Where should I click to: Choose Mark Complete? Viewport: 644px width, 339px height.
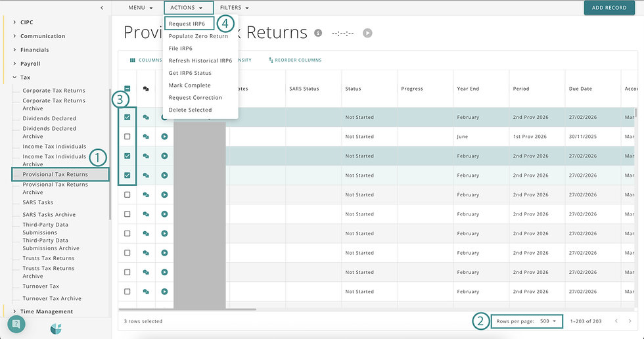(x=190, y=85)
